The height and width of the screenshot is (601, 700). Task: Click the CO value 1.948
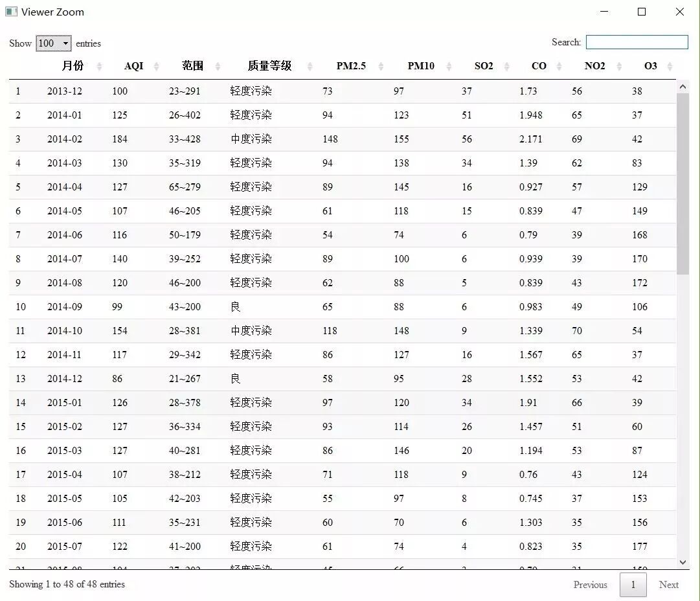(x=531, y=115)
